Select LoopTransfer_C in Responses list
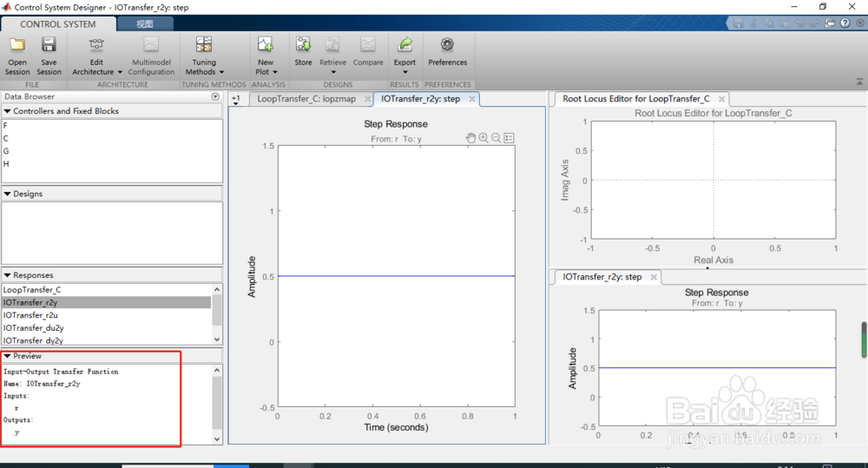 click(107, 290)
